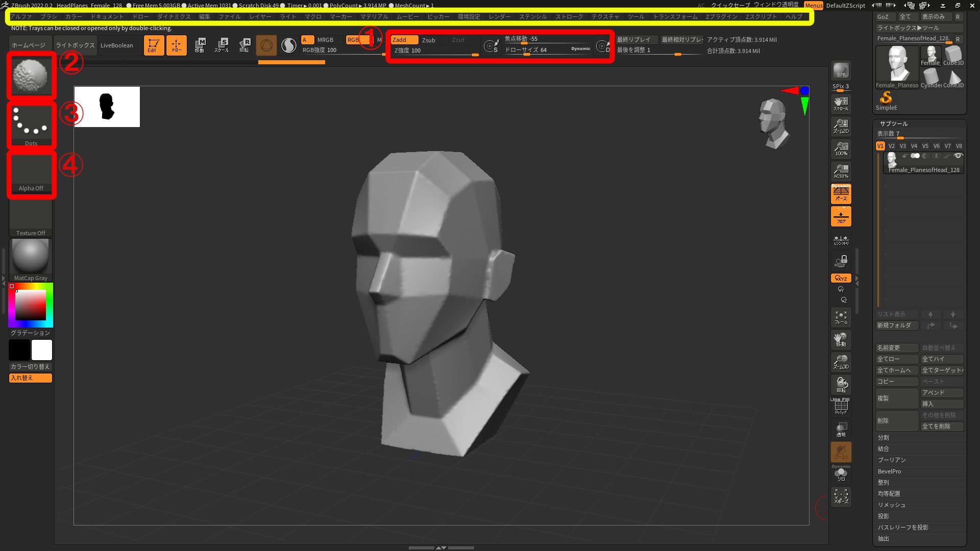Open the Lightbox (ライトボックス) button
Screen dimensions: 980x551
pyautogui.click(x=75, y=45)
